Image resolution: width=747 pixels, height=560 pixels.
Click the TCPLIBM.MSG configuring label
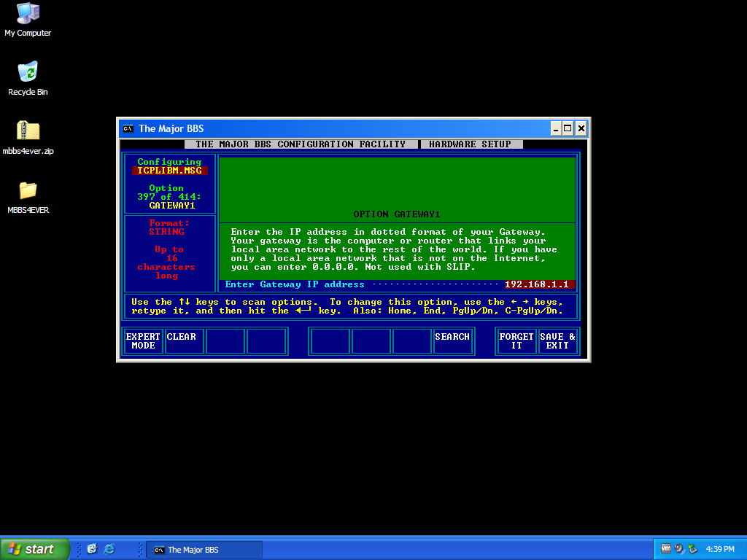169,171
